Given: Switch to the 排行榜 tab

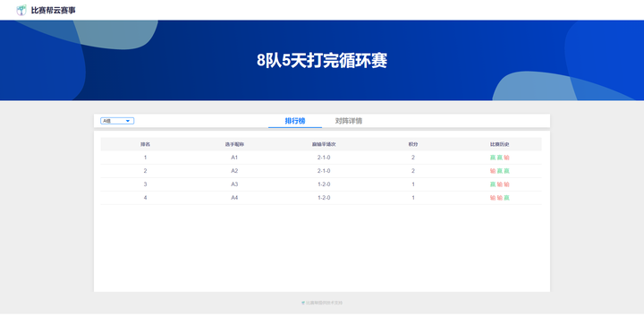Looking at the screenshot, I should pos(295,121).
